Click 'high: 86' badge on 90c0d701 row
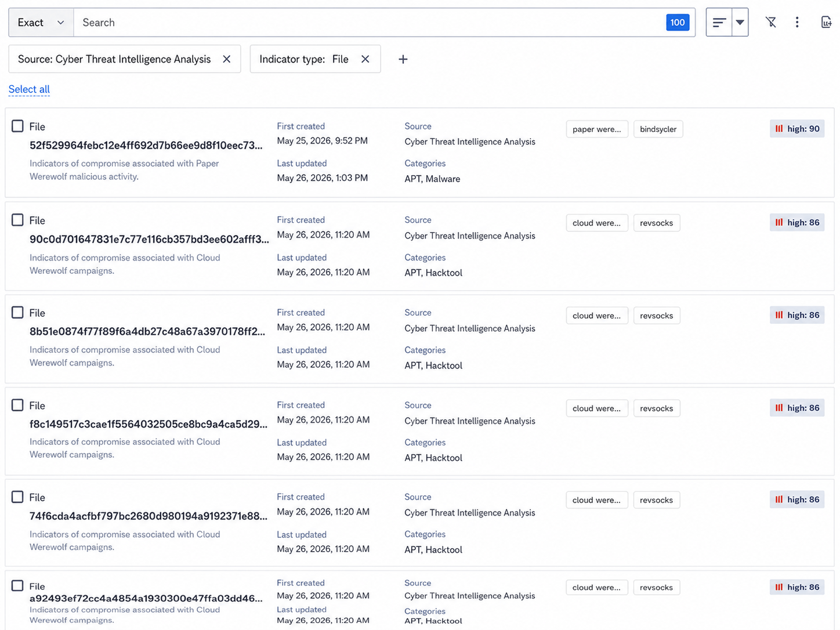The height and width of the screenshot is (630, 840). pyautogui.click(x=797, y=223)
